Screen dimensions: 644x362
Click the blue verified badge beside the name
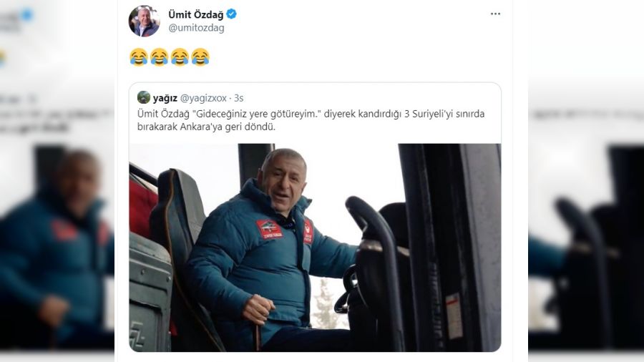point(231,14)
